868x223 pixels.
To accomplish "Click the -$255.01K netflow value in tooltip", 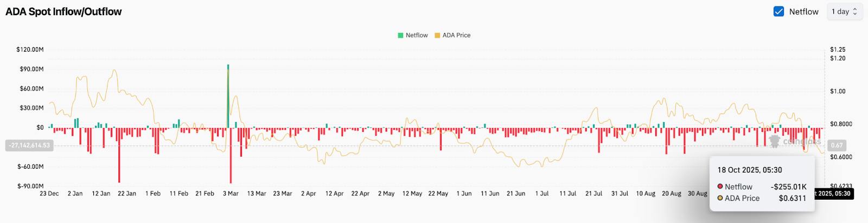I will click(788, 187).
